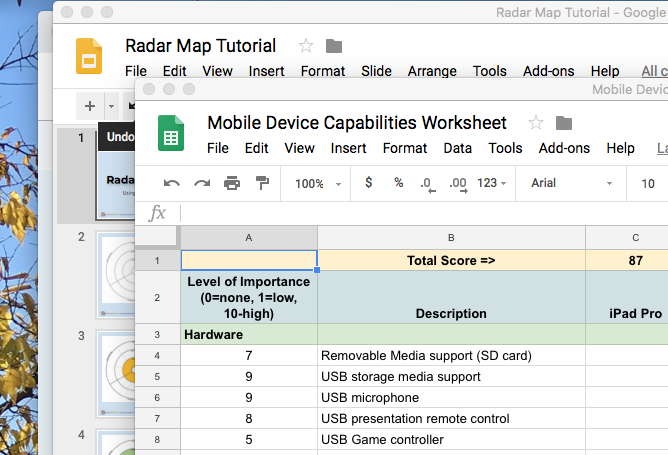Screen dimensions: 668x455
Task: Select column C header
Action: click(x=627, y=238)
